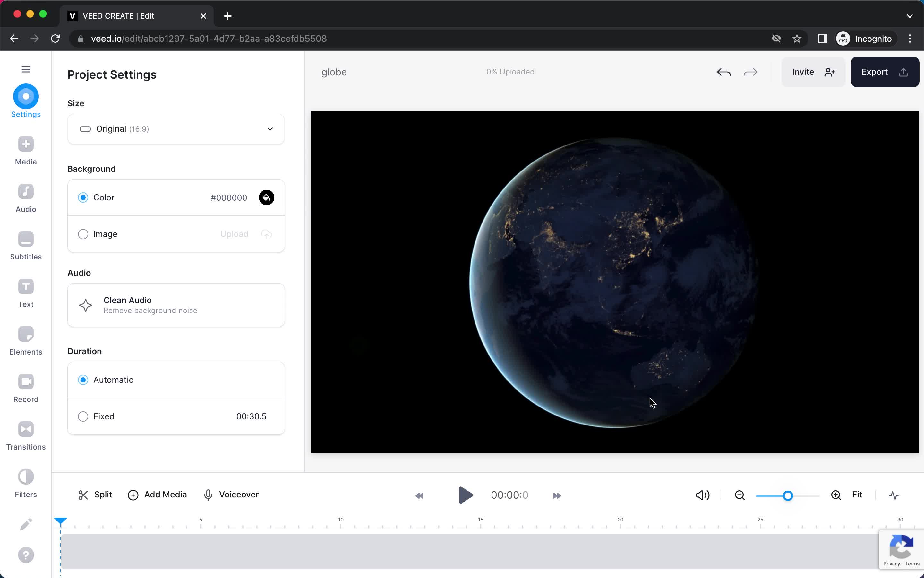This screenshot has width=924, height=578.
Task: Open the Settings sidebar tab
Action: pyautogui.click(x=26, y=101)
